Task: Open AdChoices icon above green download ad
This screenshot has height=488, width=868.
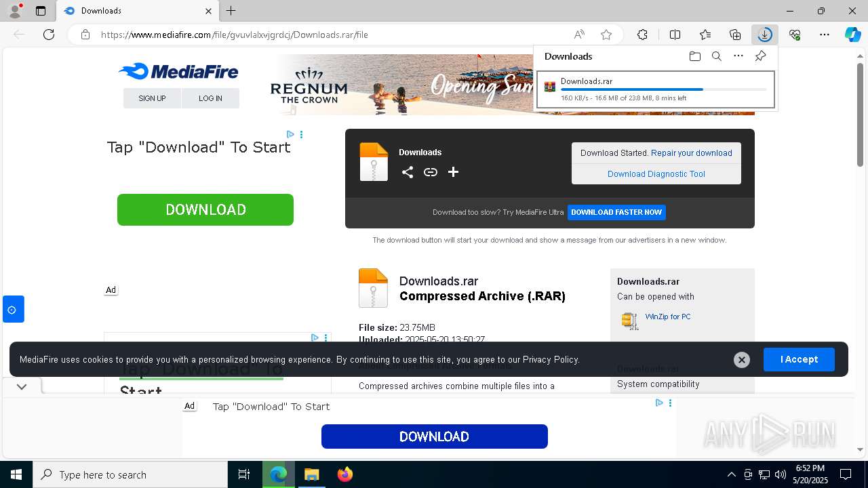Action: tap(290, 134)
